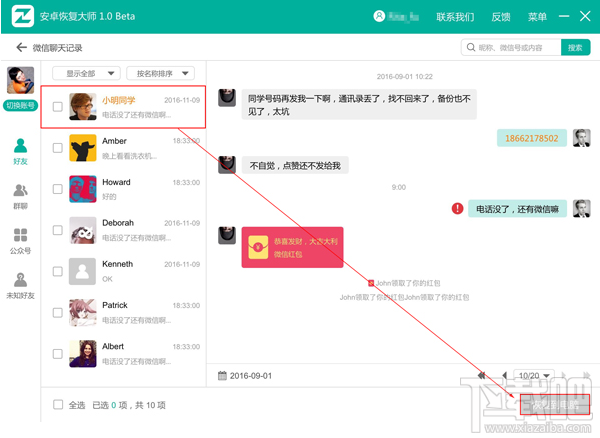Image resolution: width=600 pixels, height=438 pixels.
Task: Click the red failed-message warning icon
Action: 457,208
